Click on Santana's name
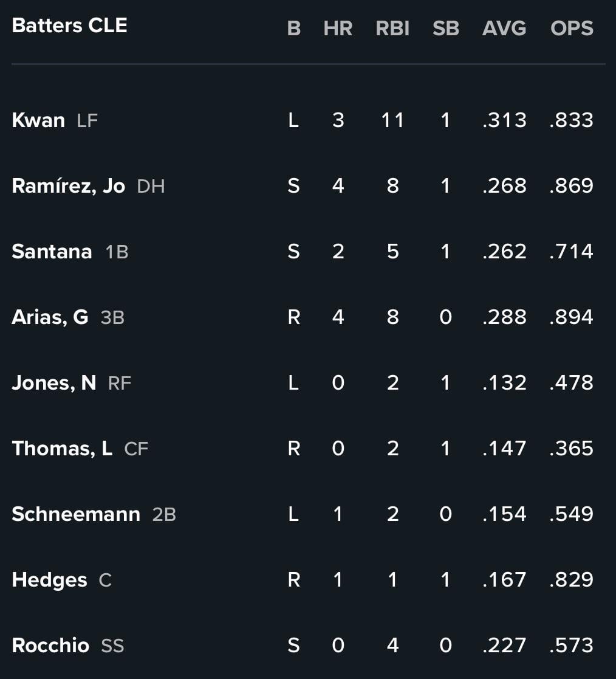The height and width of the screenshot is (679, 616). [x=52, y=252]
